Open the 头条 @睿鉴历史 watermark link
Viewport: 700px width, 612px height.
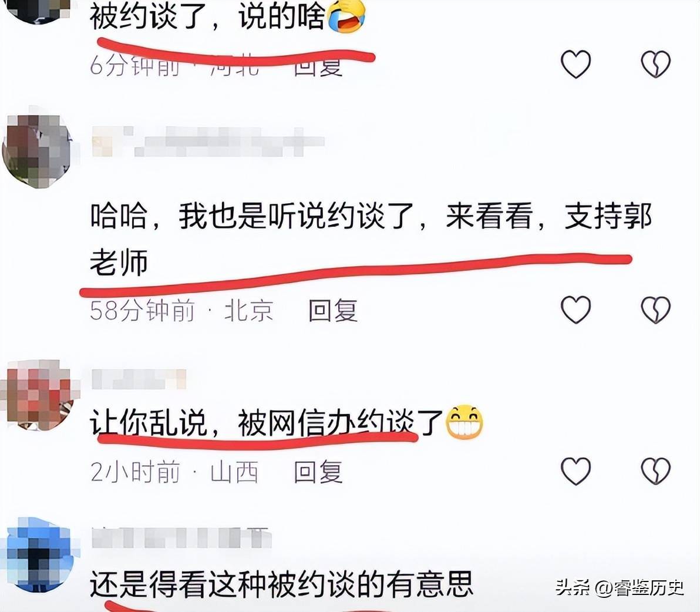coord(620,588)
